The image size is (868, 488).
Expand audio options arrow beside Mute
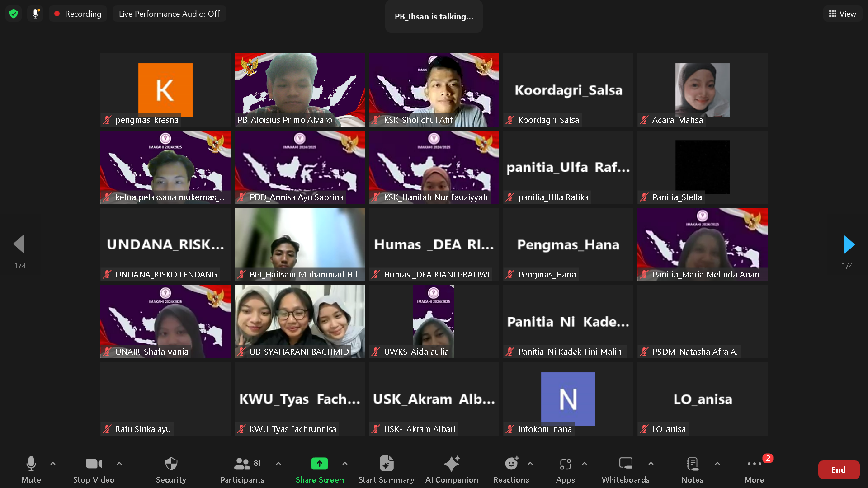point(53,464)
